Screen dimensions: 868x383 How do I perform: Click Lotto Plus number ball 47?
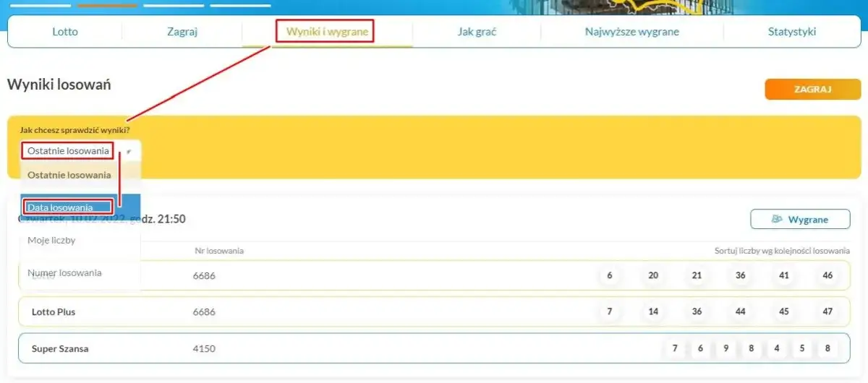(x=827, y=311)
